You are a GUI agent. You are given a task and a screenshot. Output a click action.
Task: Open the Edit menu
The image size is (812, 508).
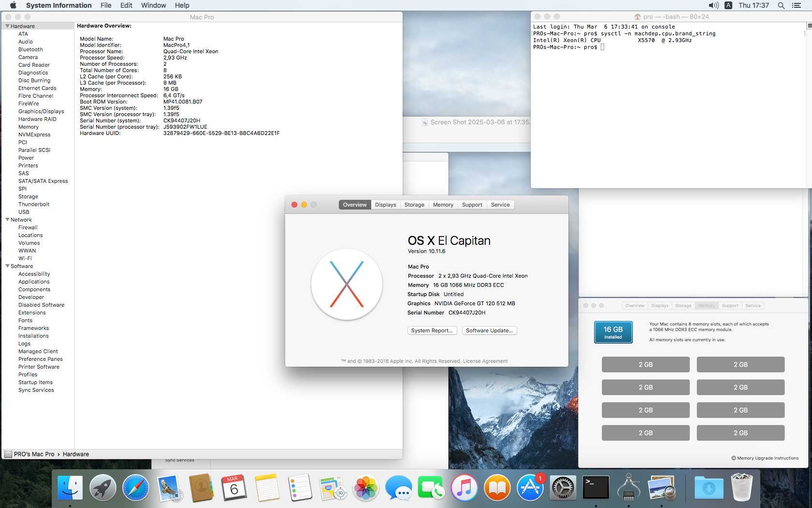coord(126,5)
